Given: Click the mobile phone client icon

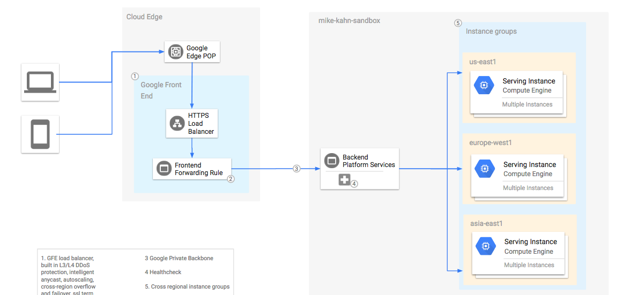Looking at the screenshot, I should 40,134.
